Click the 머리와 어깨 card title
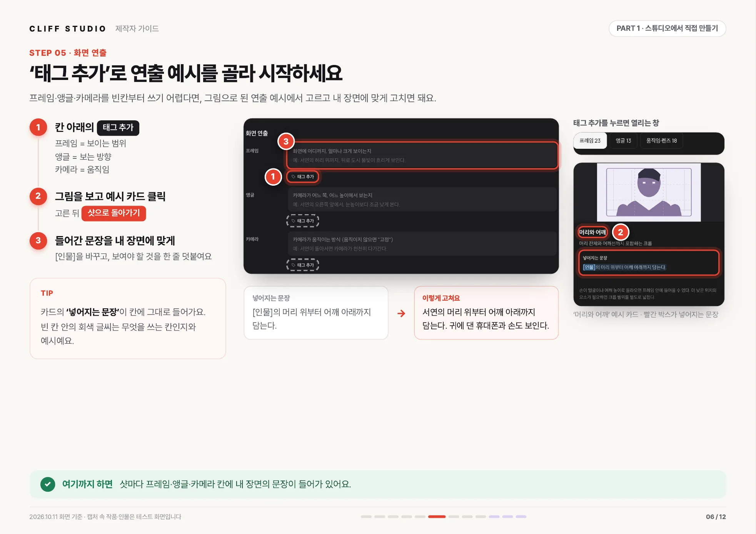 coord(592,232)
